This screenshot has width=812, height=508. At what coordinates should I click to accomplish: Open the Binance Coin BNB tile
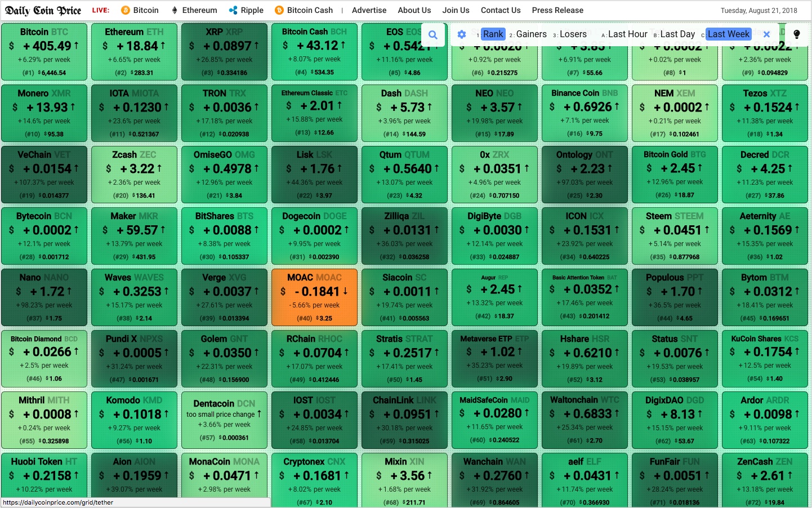pyautogui.click(x=585, y=113)
